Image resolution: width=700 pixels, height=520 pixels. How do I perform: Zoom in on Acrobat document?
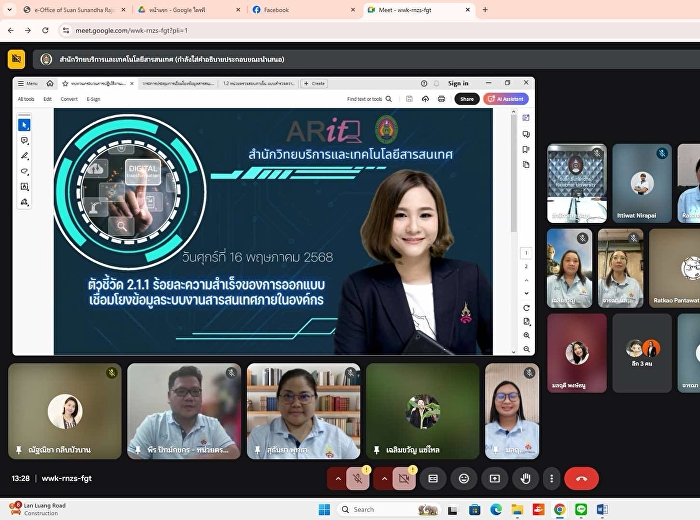tap(526, 335)
